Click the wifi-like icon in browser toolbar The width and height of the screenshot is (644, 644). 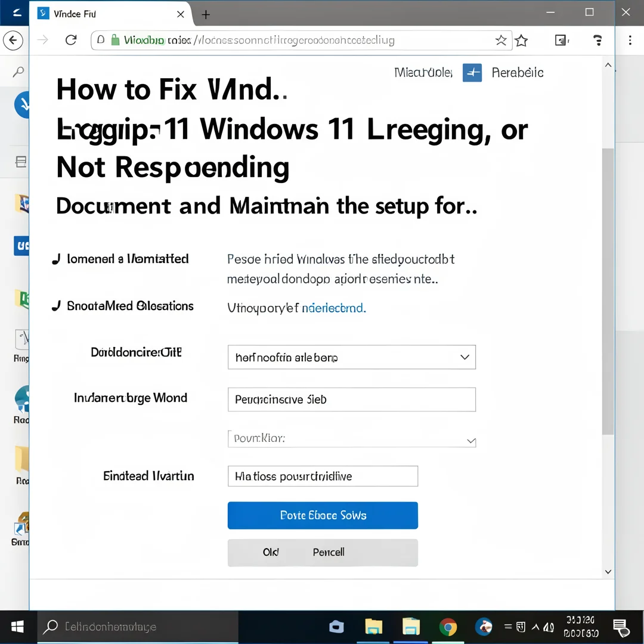point(597,41)
